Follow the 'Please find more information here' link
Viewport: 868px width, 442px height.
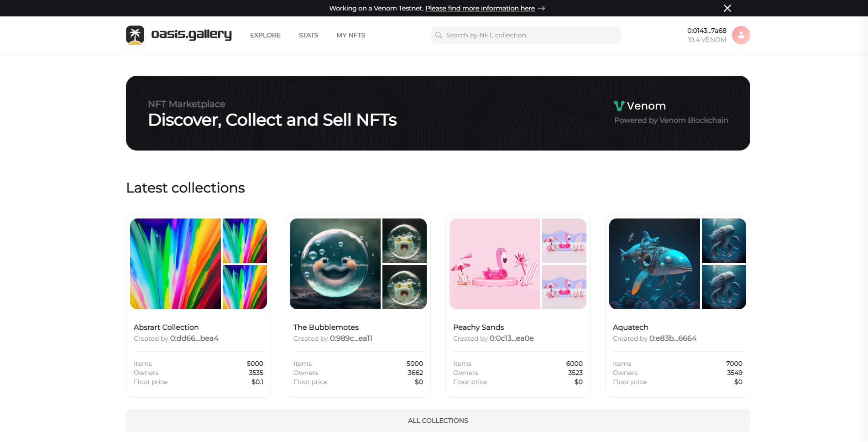[480, 8]
